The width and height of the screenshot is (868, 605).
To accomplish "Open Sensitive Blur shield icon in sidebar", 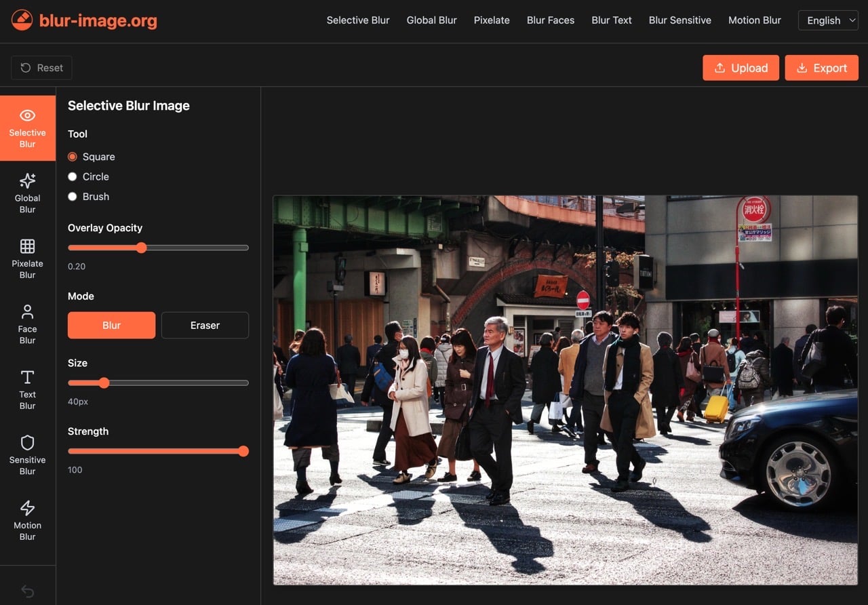I will pyautogui.click(x=27, y=442).
